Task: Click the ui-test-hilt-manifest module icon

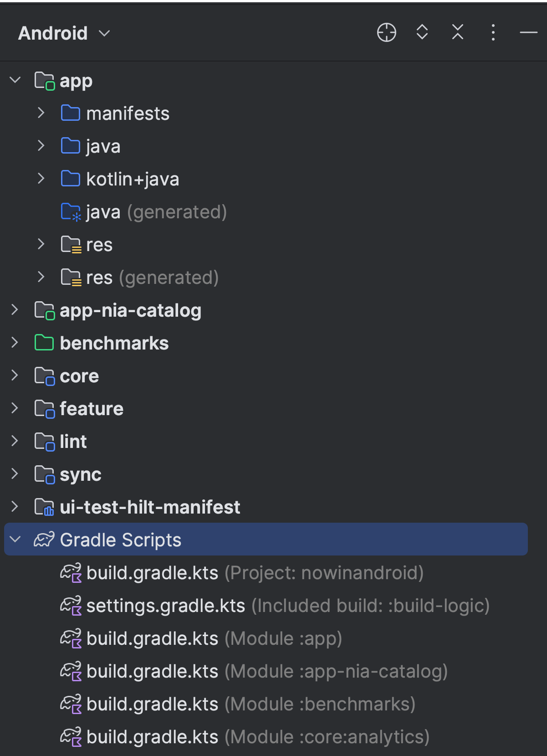Action: [x=44, y=507]
